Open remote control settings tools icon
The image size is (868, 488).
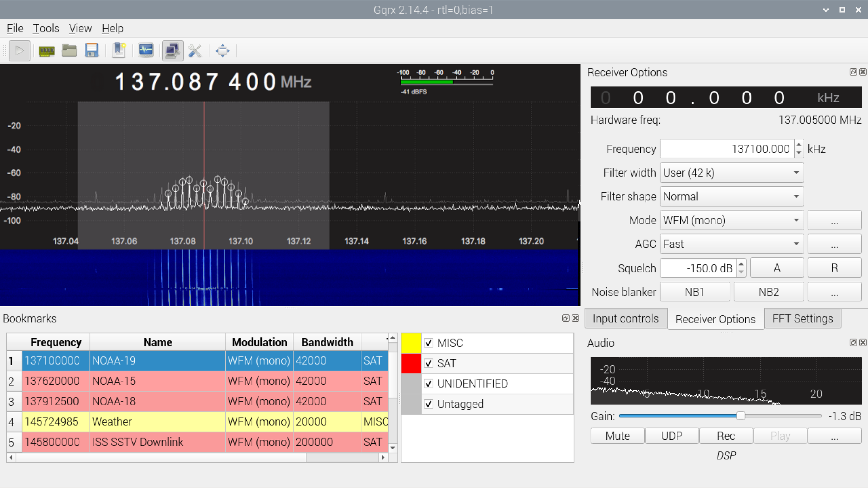click(x=195, y=51)
